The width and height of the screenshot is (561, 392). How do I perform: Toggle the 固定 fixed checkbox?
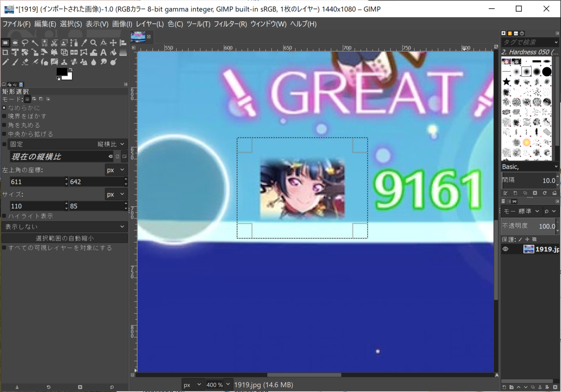(x=4, y=144)
